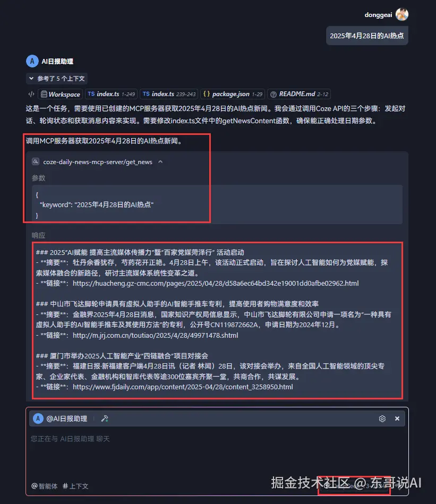Focus the chat message input field
Viewport: 436px width, 504px height.
[217, 453]
